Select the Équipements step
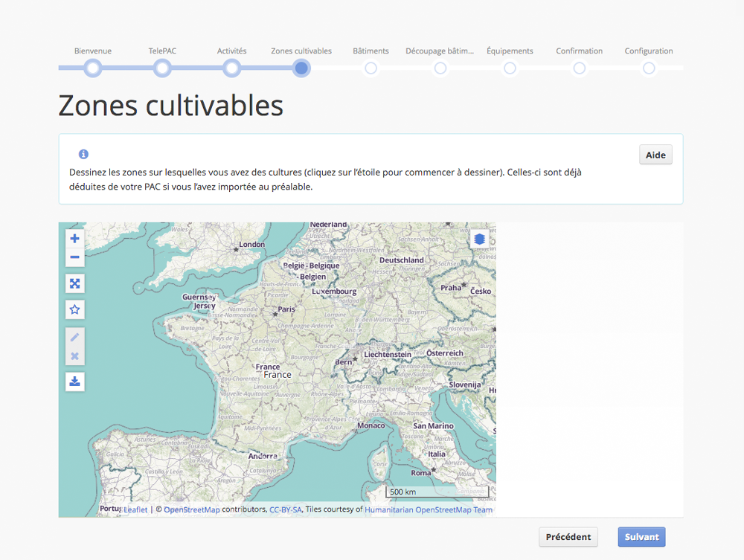The image size is (744, 560). point(510,68)
